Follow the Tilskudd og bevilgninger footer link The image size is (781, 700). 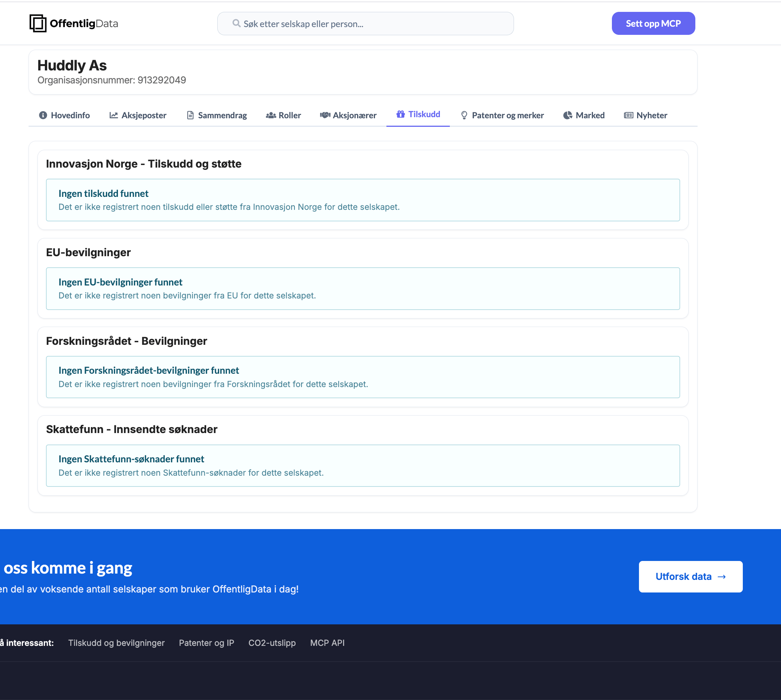pos(116,643)
